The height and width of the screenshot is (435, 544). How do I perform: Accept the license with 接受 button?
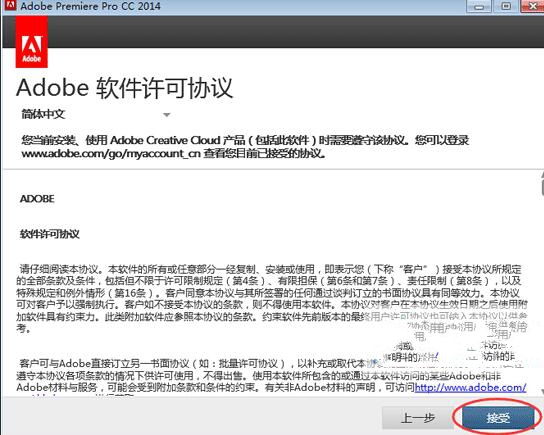pos(498,418)
